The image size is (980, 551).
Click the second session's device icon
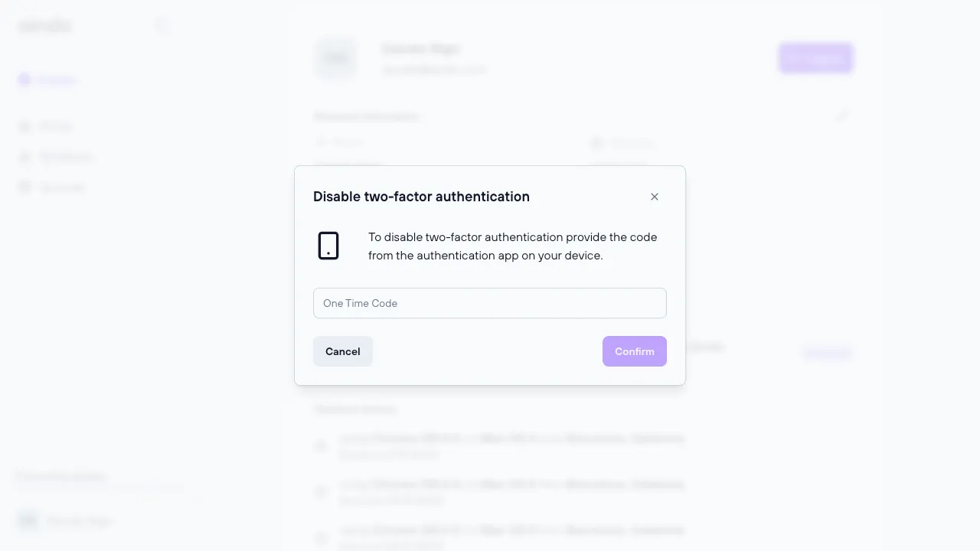(321, 491)
